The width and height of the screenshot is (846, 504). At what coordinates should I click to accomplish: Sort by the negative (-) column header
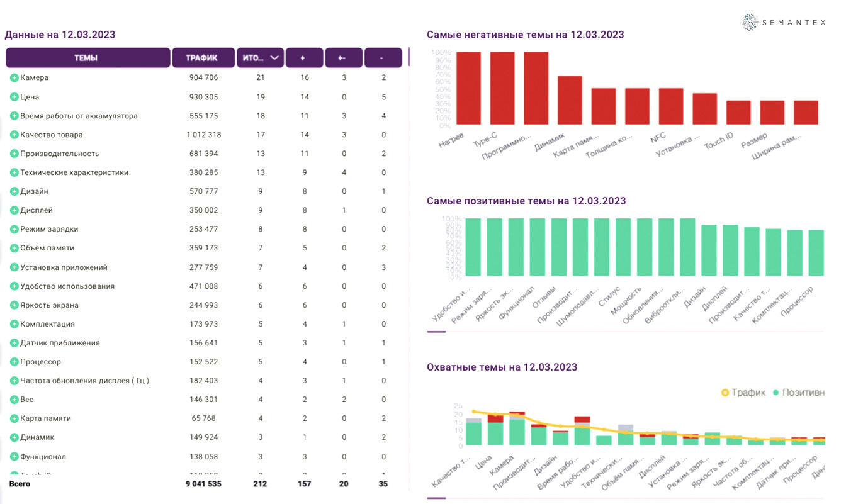383,58
